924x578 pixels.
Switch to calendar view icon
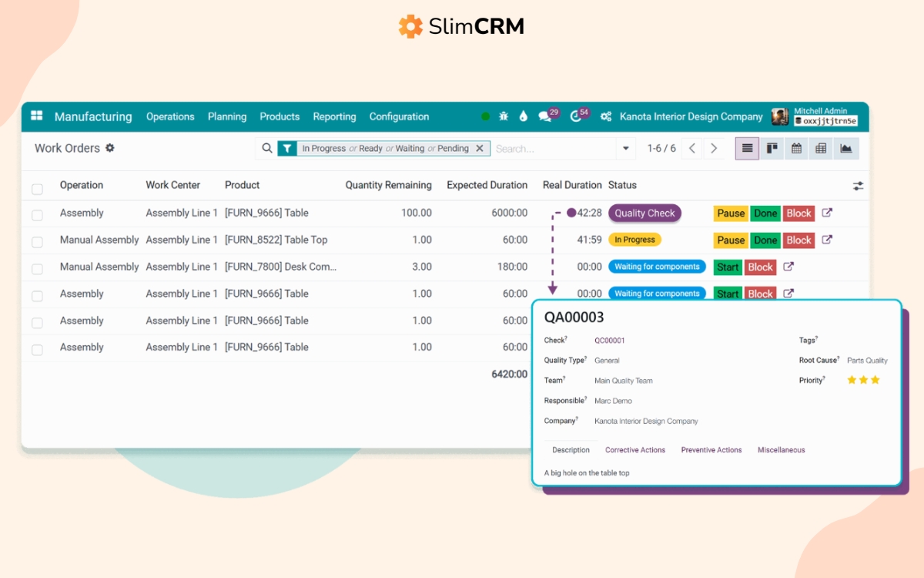coord(796,149)
